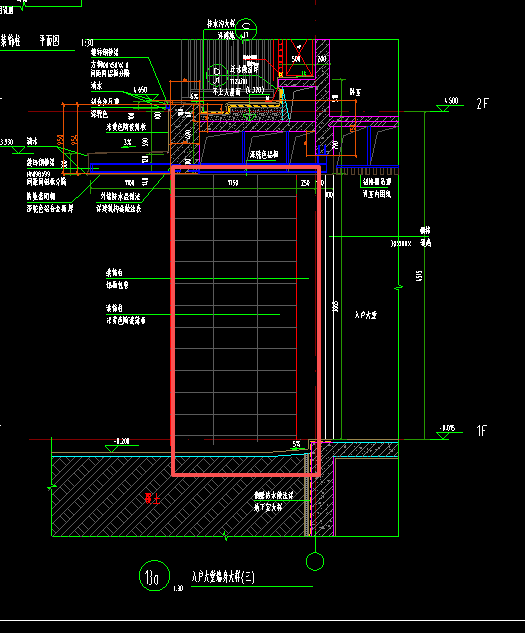The image size is (525, 633).
Task: Select the 13a detail number bubble
Action: (154, 576)
